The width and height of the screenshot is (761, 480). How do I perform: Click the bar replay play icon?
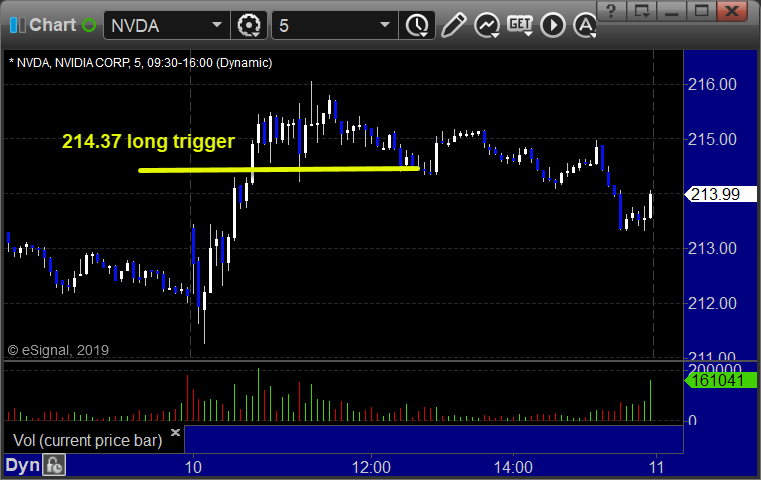553,25
